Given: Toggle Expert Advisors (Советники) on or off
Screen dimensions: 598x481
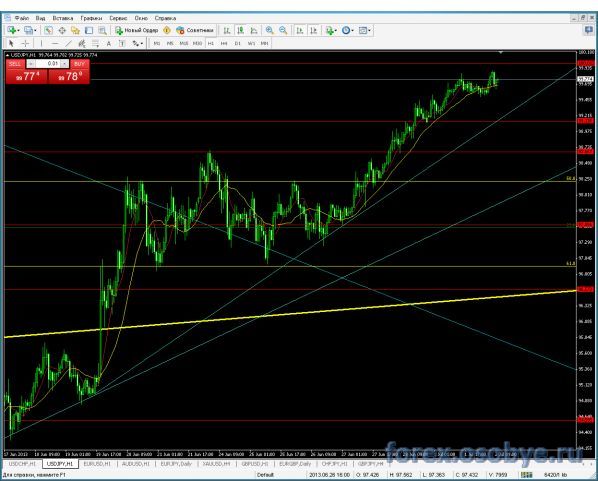Looking at the screenshot, I should (x=195, y=31).
